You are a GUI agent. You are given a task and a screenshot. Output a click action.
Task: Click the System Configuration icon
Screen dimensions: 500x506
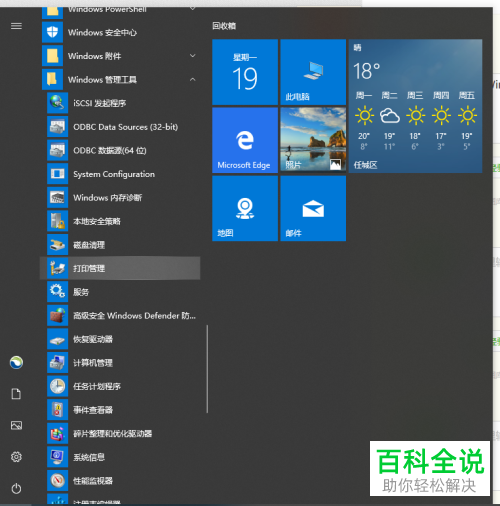click(x=58, y=174)
